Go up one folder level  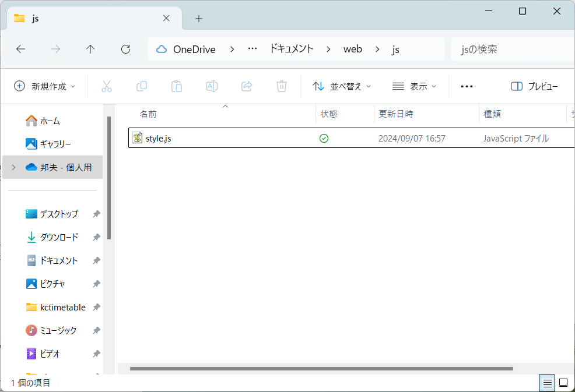90,50
